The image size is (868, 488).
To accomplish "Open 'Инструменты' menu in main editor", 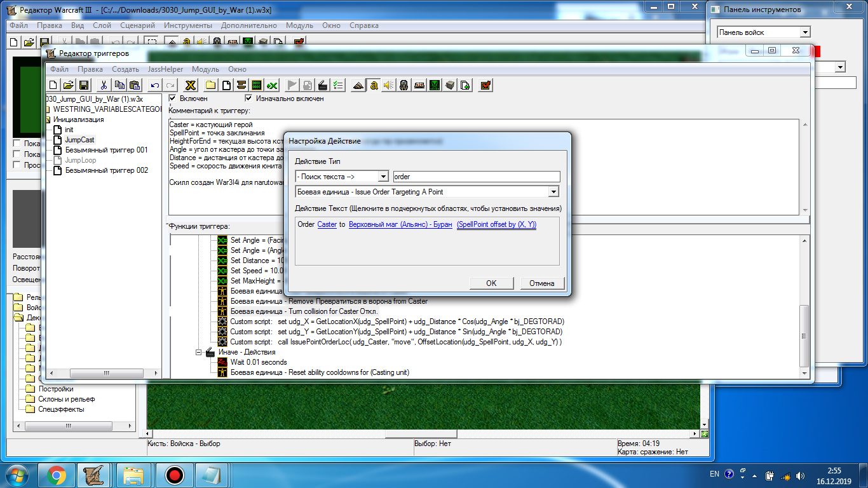I will 188,25.
